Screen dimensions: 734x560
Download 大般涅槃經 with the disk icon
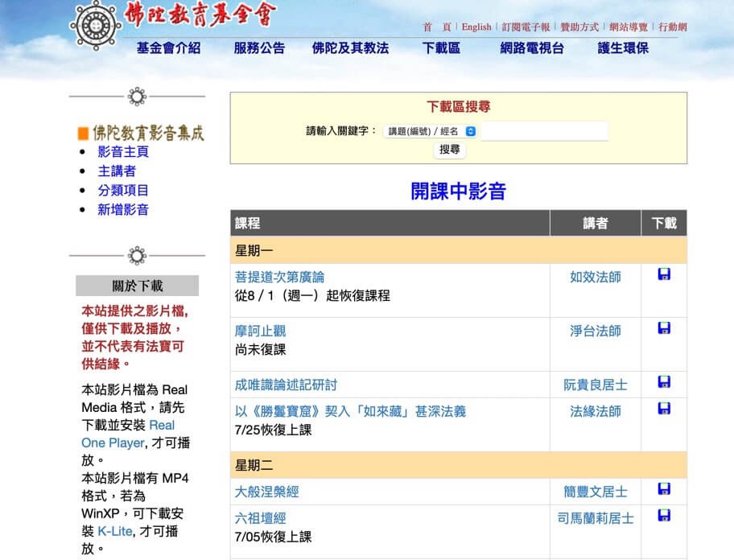click(664, 489)
